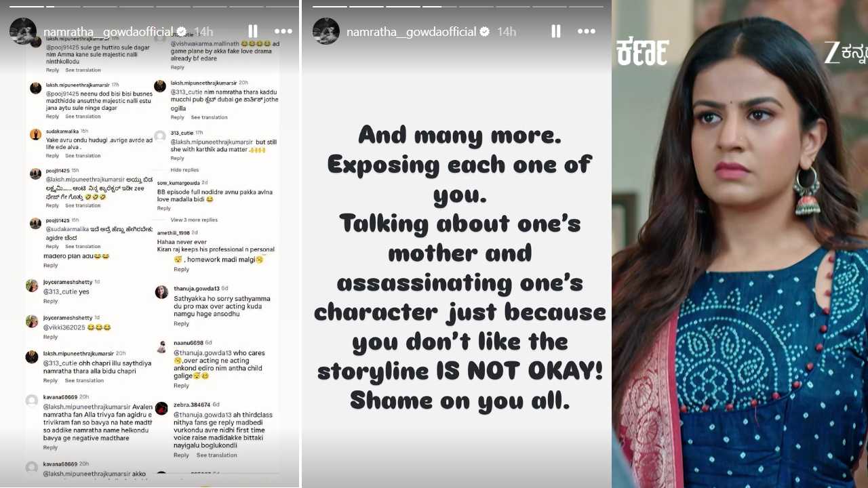Image resolution: width=868 pixels, height=488 pixels.
Task: Tap verified badge next to second story username
Action: 485,32
